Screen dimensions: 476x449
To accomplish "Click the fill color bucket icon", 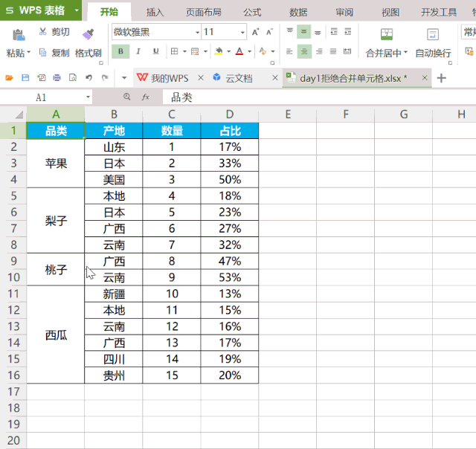I will (219, 51).
